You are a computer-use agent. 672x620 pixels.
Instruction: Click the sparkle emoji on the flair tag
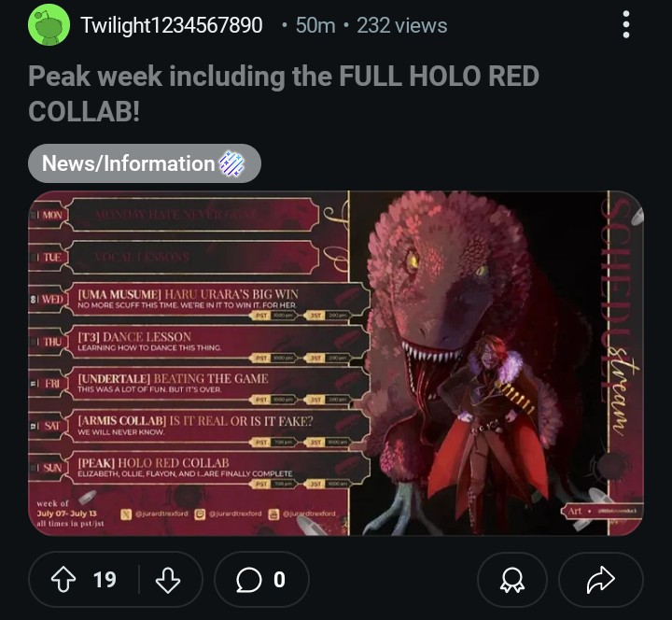coord(231,163)
